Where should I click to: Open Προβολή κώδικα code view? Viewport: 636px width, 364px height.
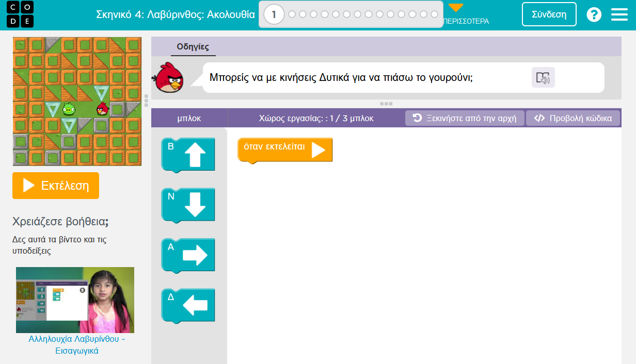click(573, 118)
